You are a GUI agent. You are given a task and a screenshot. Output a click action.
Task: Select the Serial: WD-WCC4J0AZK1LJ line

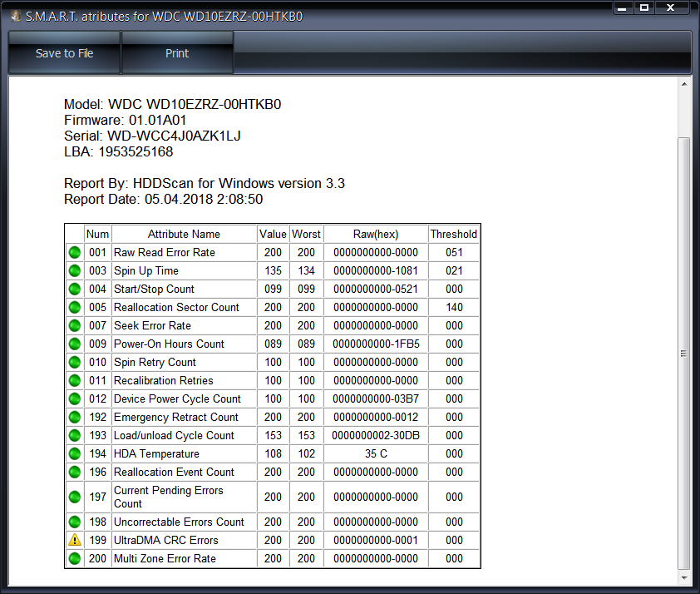pyautogui.click(x=152, y=136)
